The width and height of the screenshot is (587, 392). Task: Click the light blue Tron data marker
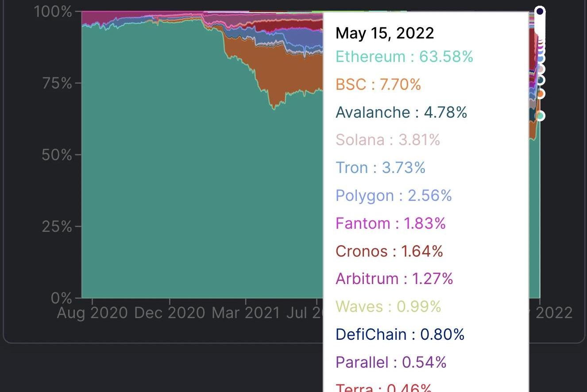tap(540, 58)
